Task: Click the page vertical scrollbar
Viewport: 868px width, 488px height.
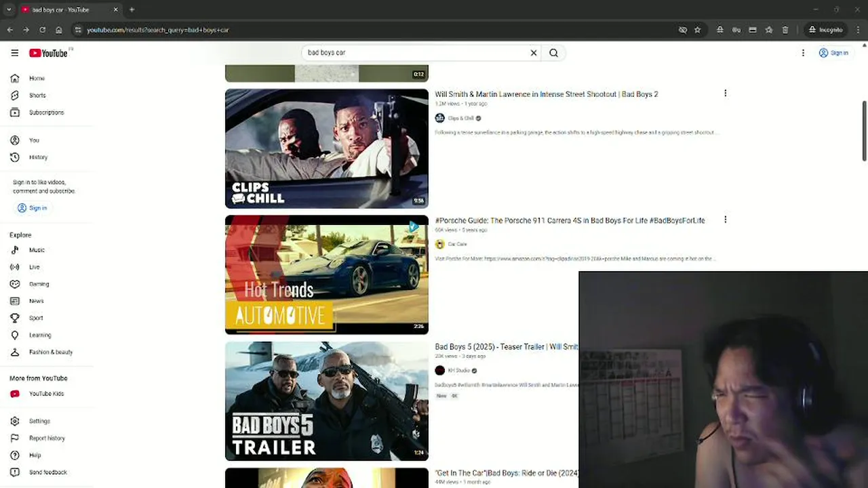Action: pyautogui.click(x=865, y=131)
